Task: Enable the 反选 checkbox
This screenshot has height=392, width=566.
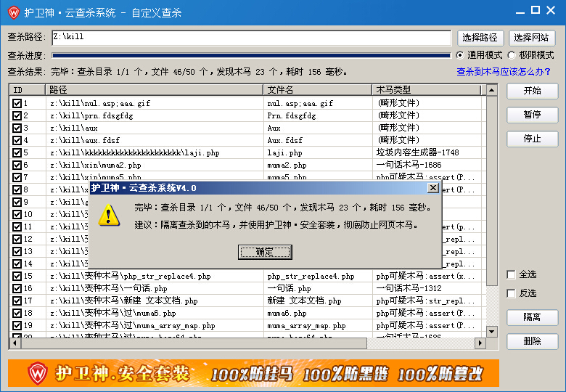Action: [x=511, y=293]
